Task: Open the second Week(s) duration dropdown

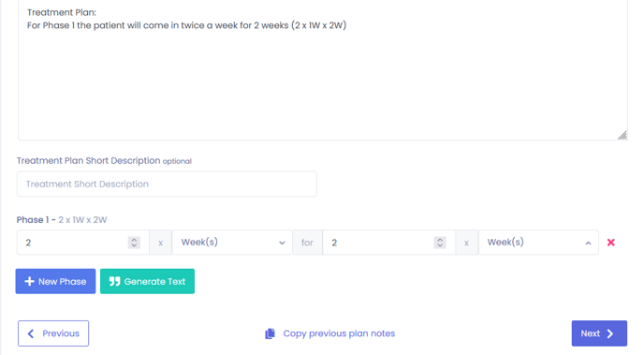Action: pos(538,243)
